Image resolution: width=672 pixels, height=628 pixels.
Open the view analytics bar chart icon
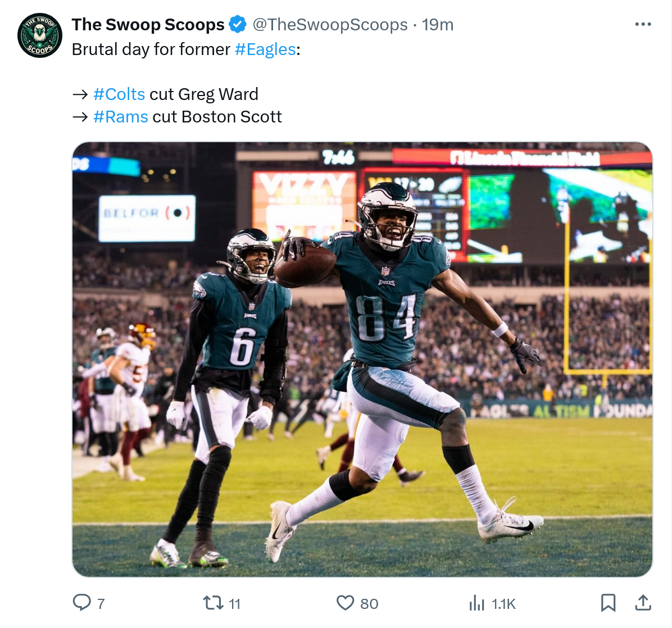coord(476,603)
